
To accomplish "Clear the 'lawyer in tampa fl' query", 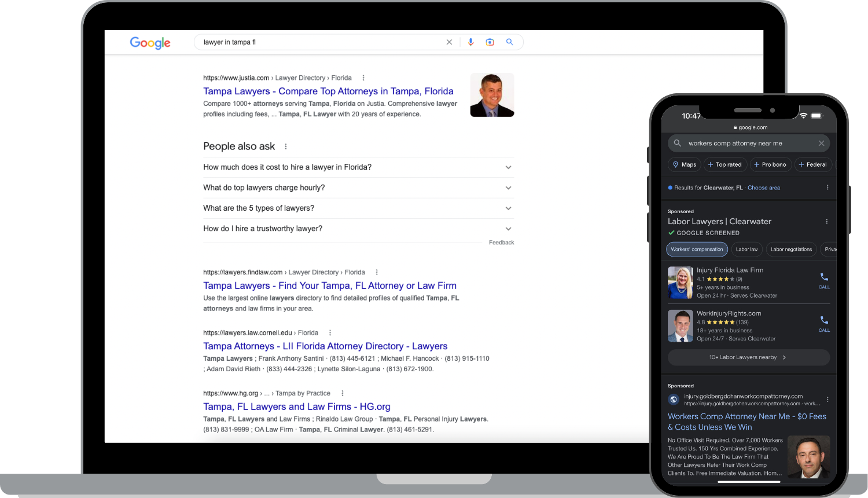I will (x=449, y=42).
